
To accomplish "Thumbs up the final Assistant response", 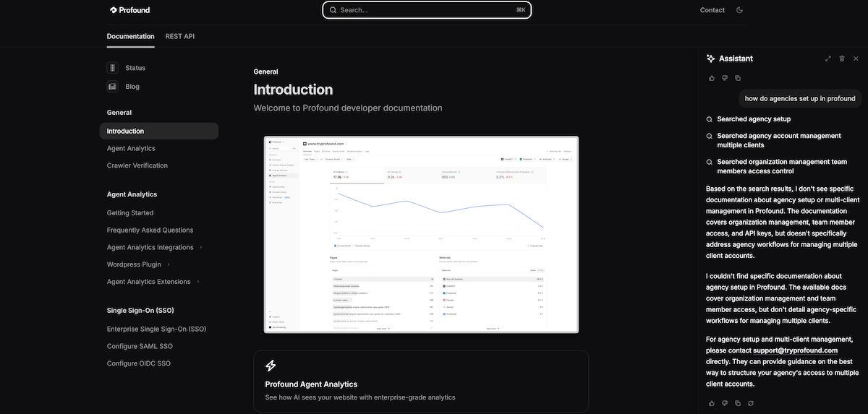I will (x=712, y=402).
